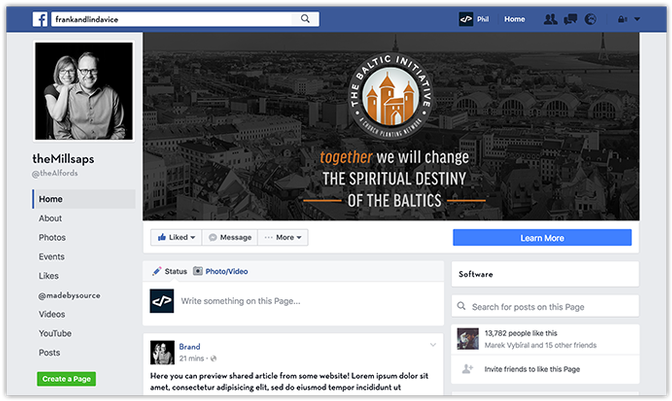Image resolution: width=672 pixels, height=401 pixels.
Task: Open the Brand post author link
Action: pyautogui.click(x=189, y=347)
